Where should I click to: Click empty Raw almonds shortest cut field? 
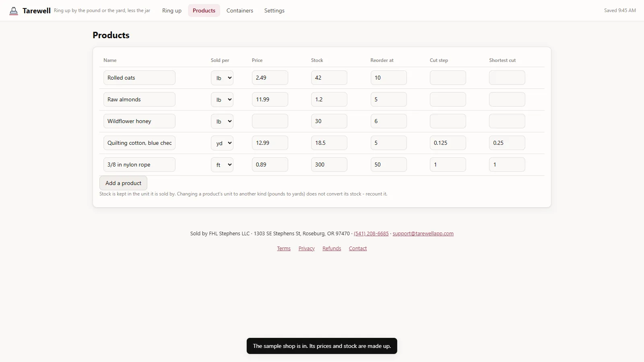(507, 99)
